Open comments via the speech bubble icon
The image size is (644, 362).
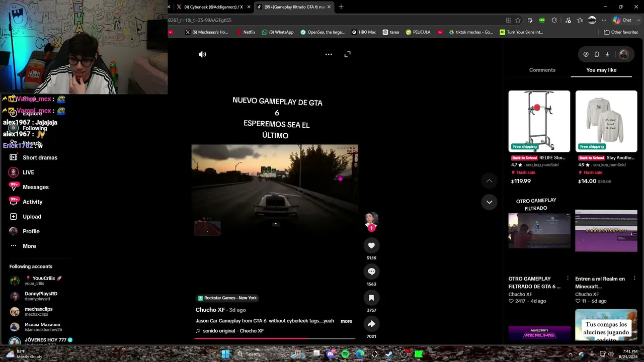371,271
